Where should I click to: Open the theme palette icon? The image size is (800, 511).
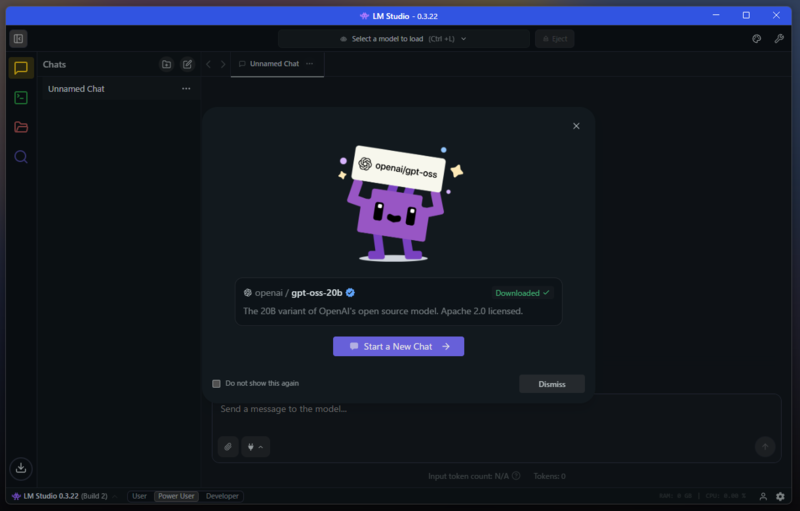tap(757, 39)
